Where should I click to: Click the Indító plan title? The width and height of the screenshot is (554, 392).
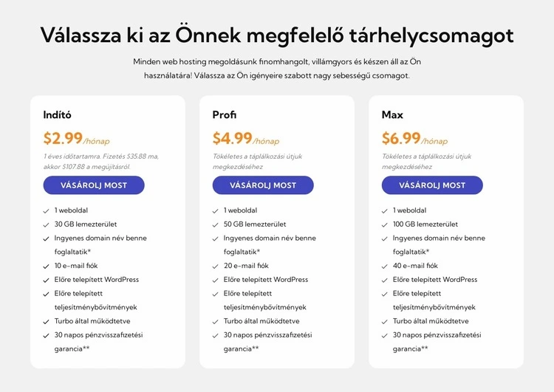point(58,115)
